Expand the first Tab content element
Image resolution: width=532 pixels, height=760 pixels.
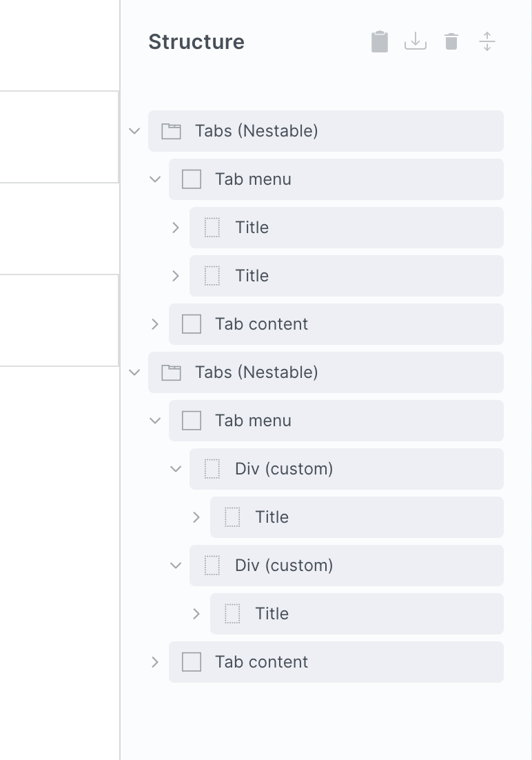[x=155, y=324]
